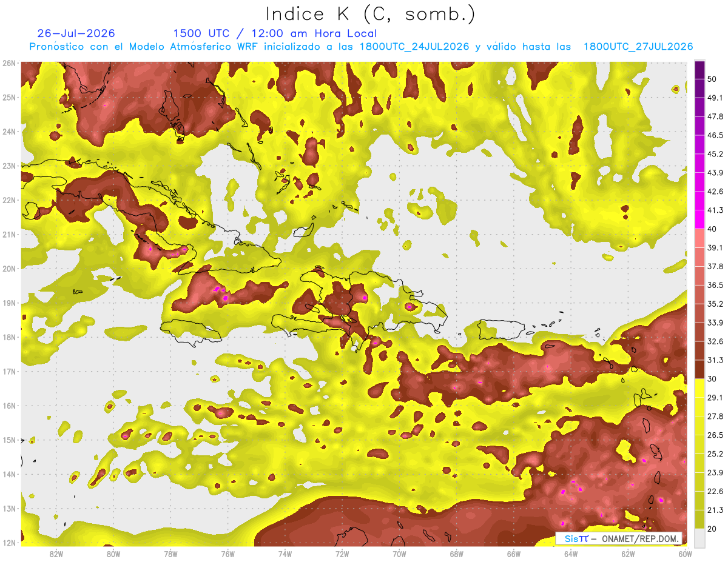Click the colorbar label "47.8"
Image resolution: width=728 pixels, height=562 pixels.
coord(715,116)
